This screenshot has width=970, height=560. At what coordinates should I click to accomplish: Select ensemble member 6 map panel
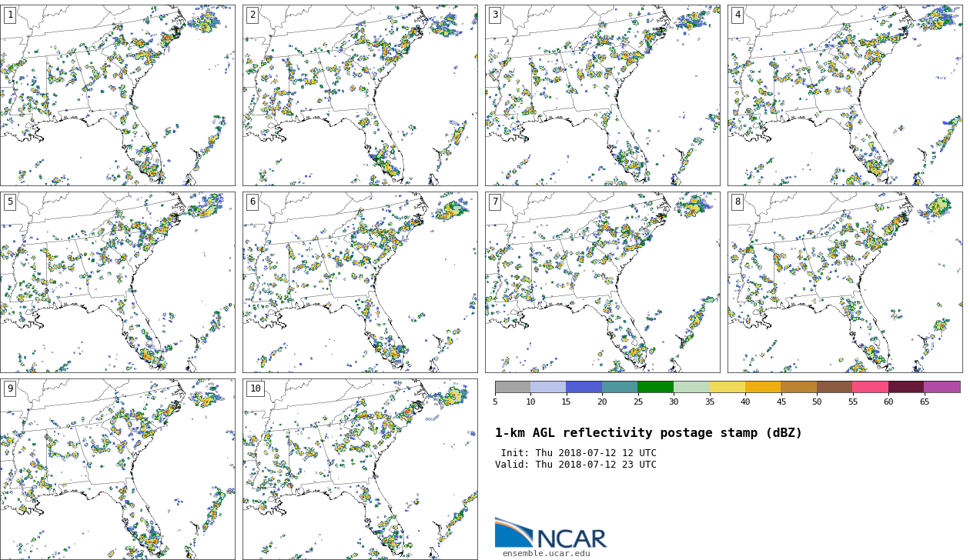point(360,282)
